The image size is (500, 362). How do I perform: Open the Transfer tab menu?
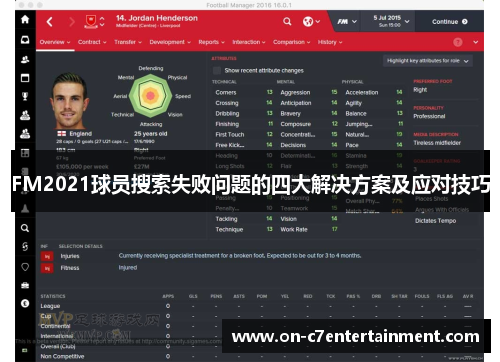pyautogui.click(x=128, y=42)
